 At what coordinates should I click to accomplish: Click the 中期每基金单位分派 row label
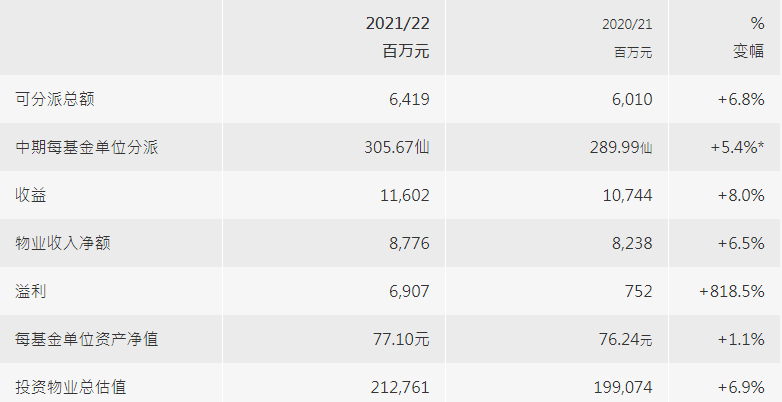pos(87,147)
